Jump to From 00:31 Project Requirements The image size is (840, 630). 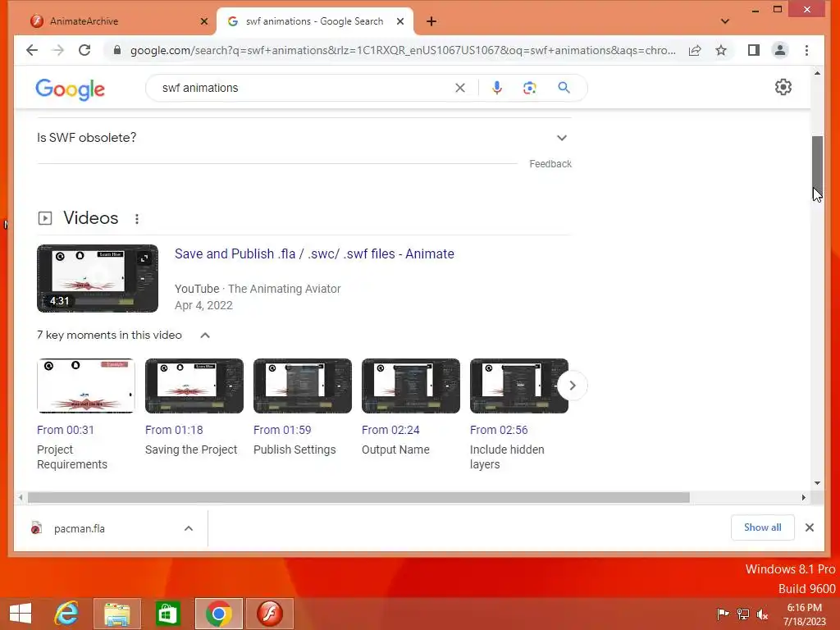coord(66,430)
